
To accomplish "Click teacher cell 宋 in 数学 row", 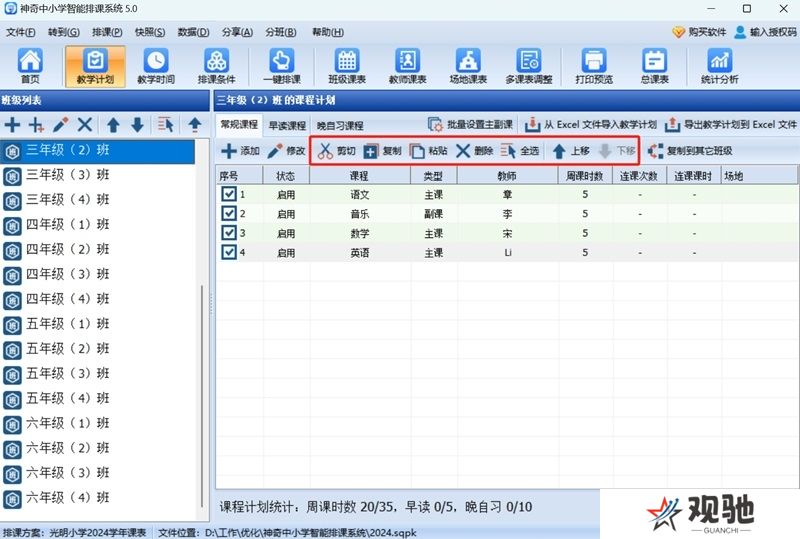I will point(507,233).
